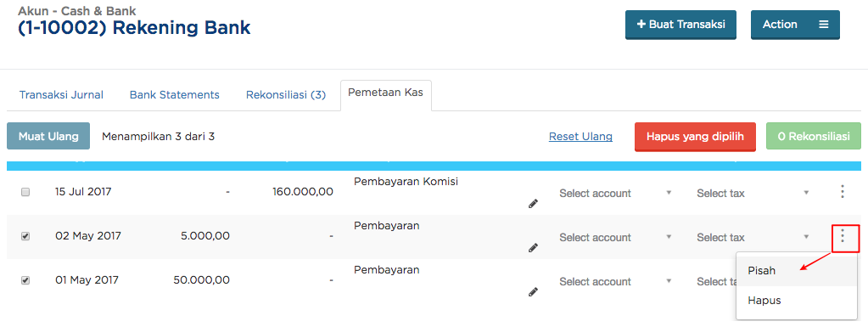Click the (1-10002) Rekening Bank heading
Image resolution: width=868 pixels, height=327 pixels.
(x=134, y=28)
